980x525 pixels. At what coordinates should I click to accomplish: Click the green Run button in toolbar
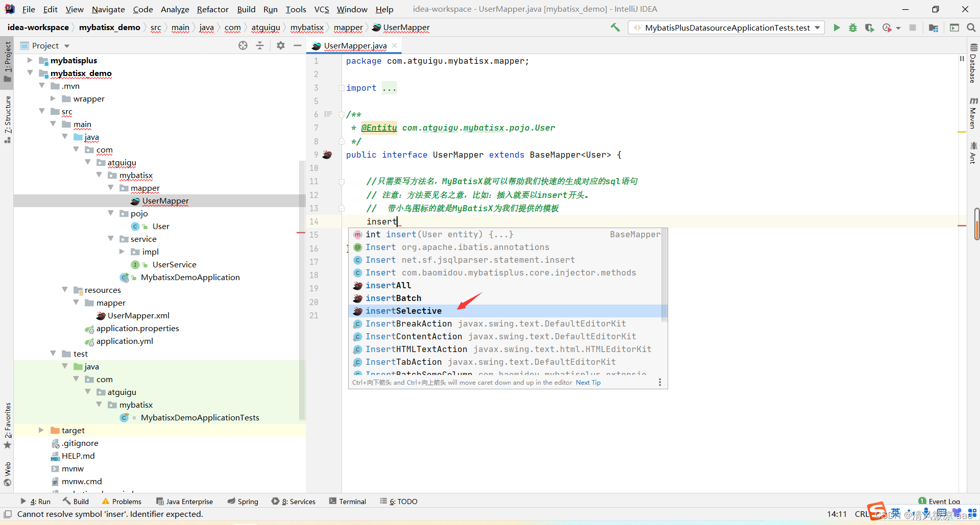pos(837,28)
